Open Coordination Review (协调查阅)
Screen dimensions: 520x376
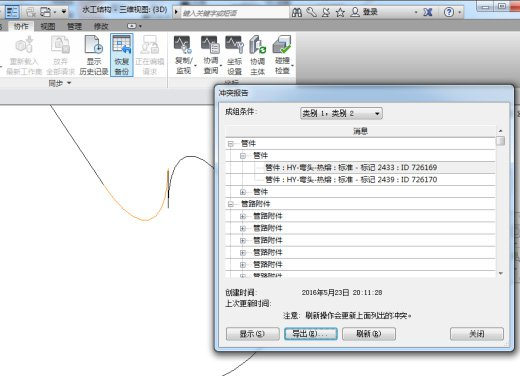(x=211, y=55)
